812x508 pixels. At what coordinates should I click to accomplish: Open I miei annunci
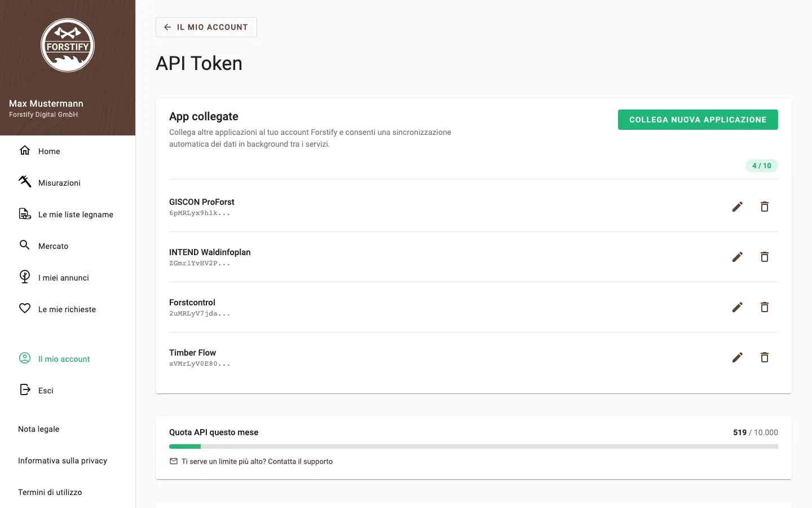coord(68,277)
